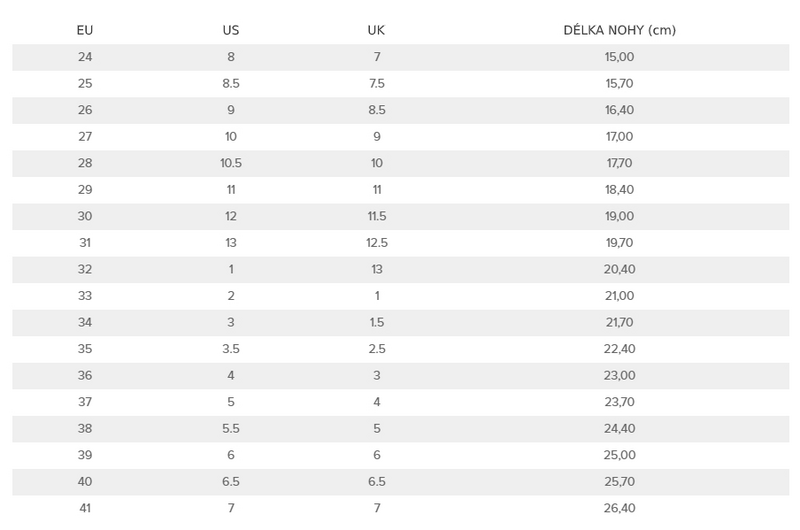Select EU size 24 cell

coord(85,57)
